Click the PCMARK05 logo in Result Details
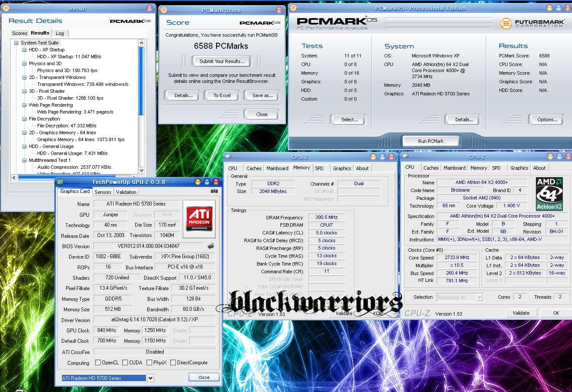The image size is (572, 392). coord(130,21)
